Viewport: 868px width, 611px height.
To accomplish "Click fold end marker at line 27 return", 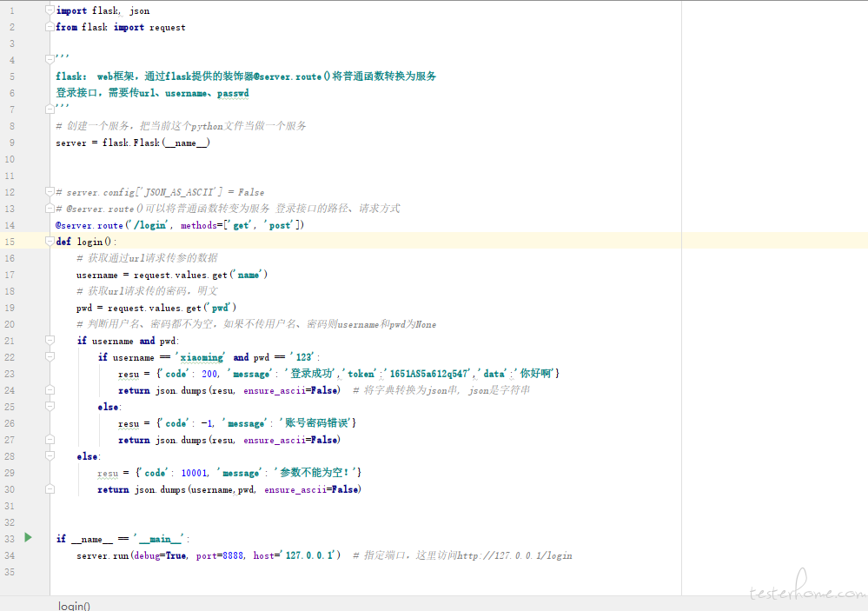I will tap(50, 439).
